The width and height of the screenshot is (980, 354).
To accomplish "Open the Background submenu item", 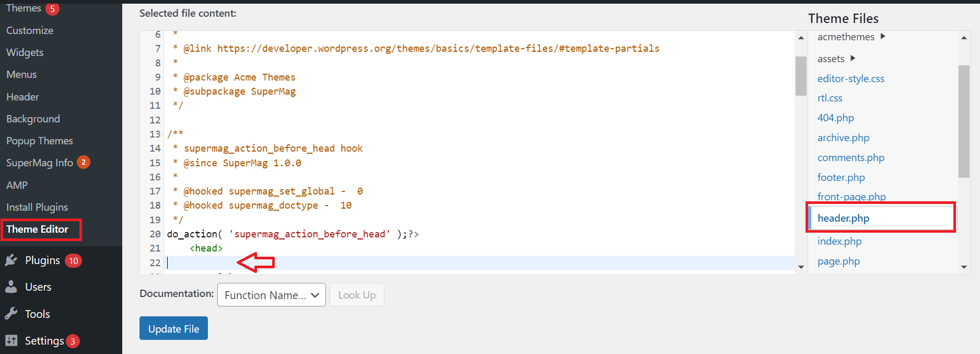I will click(x=33, y=119).
